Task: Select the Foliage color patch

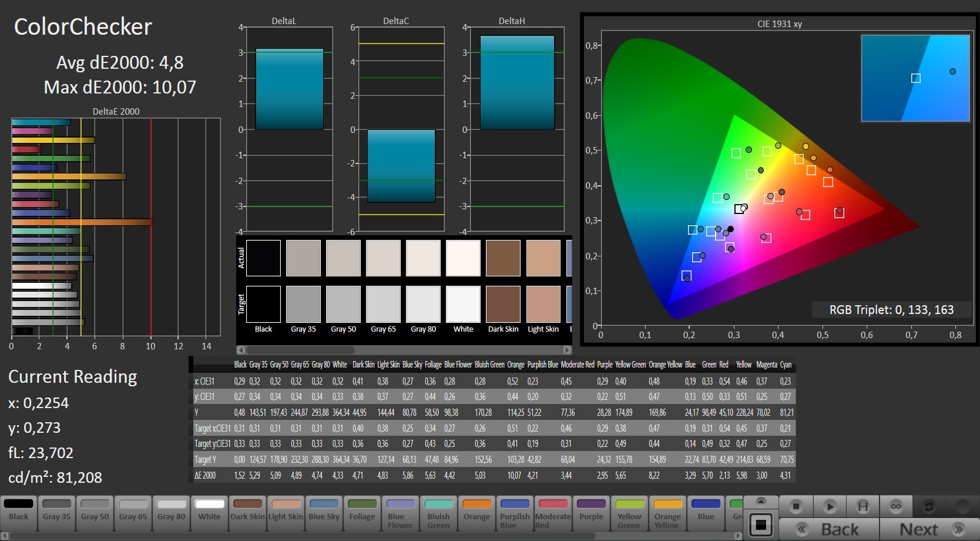Action: click(362, 510)
